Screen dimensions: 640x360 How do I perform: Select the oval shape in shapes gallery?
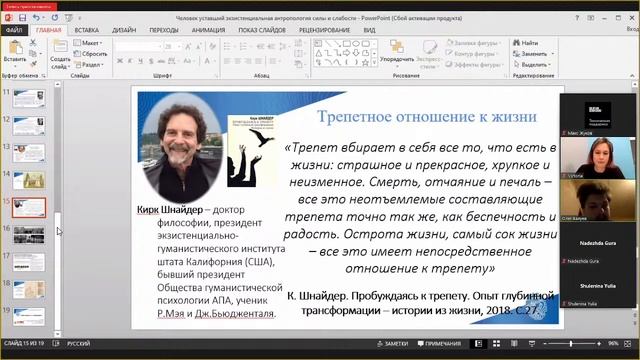tap(356, 44)
